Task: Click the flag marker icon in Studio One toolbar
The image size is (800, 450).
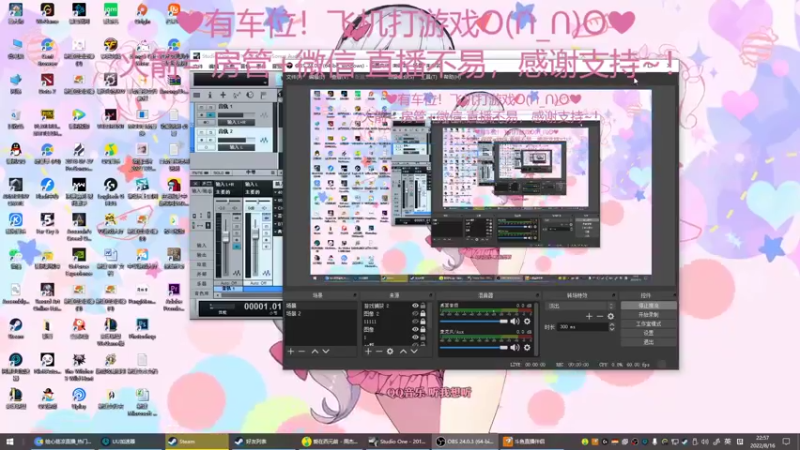Action: point(263,95)
